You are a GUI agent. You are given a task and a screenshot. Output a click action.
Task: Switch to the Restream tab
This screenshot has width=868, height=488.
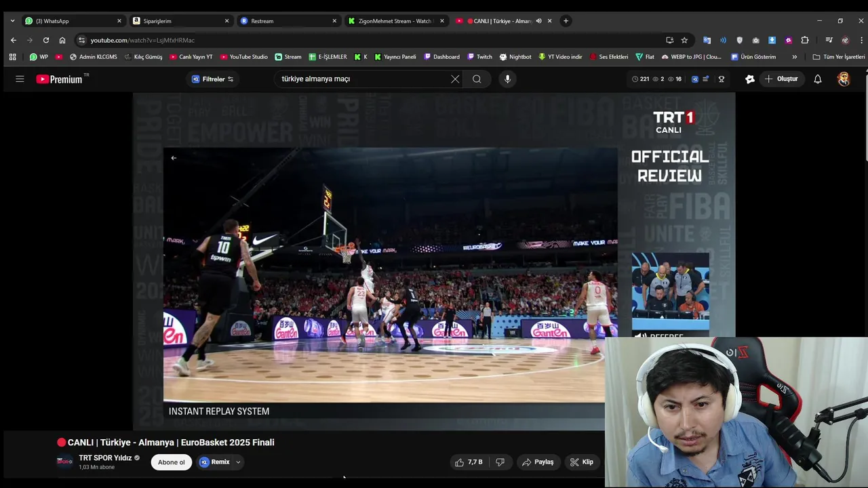tap(288, 21)
